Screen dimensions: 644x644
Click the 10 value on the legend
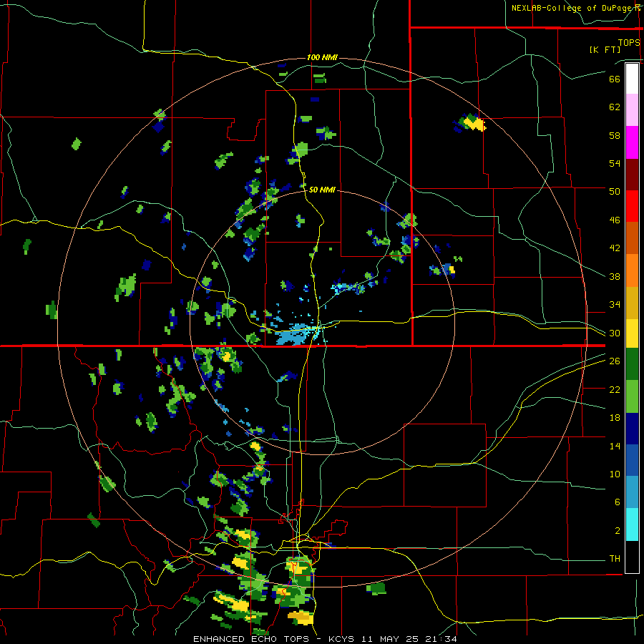615,474
